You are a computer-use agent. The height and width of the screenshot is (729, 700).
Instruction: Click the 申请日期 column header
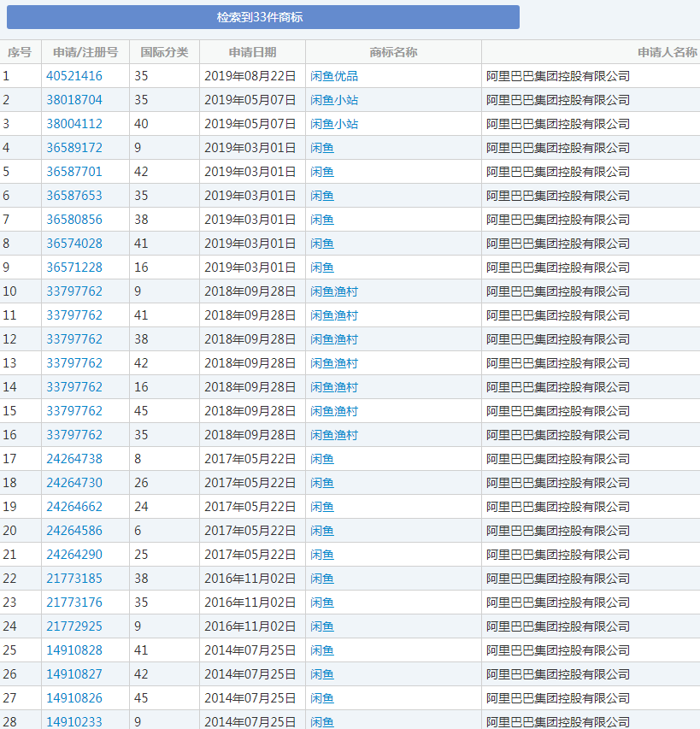click(x=252, y=52)
